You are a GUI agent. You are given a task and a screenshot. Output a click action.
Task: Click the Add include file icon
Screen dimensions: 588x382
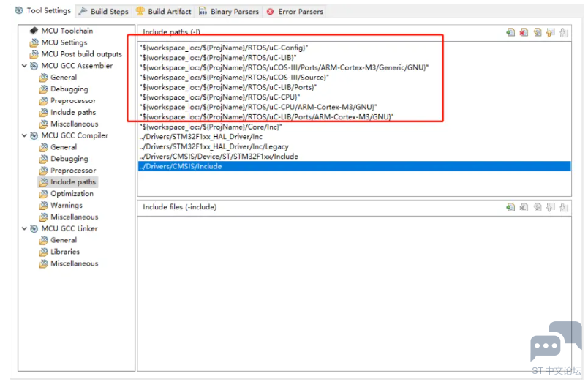click(510, 207)
